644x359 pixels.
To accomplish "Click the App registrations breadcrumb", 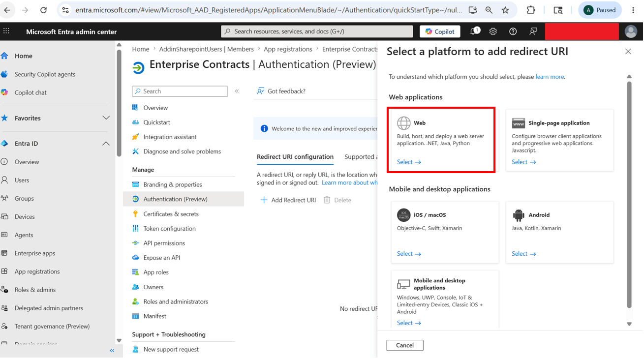I will (x=288, y=49).
